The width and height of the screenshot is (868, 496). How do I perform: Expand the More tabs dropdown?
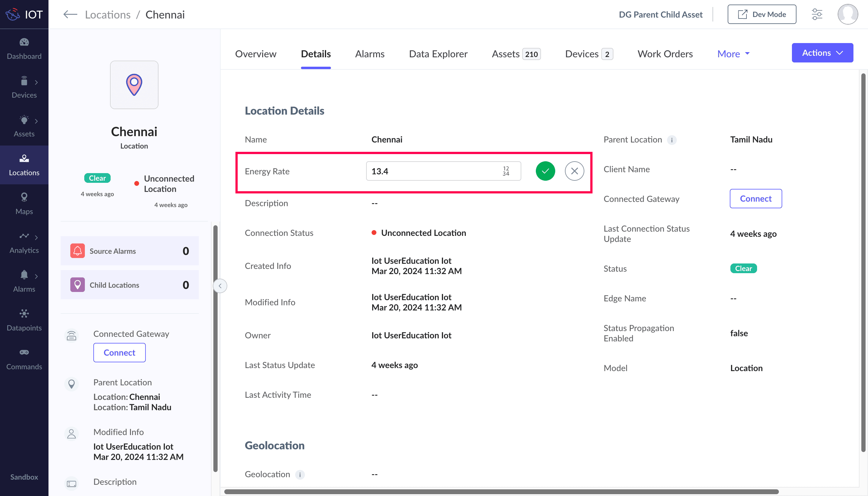pos(733,54)
